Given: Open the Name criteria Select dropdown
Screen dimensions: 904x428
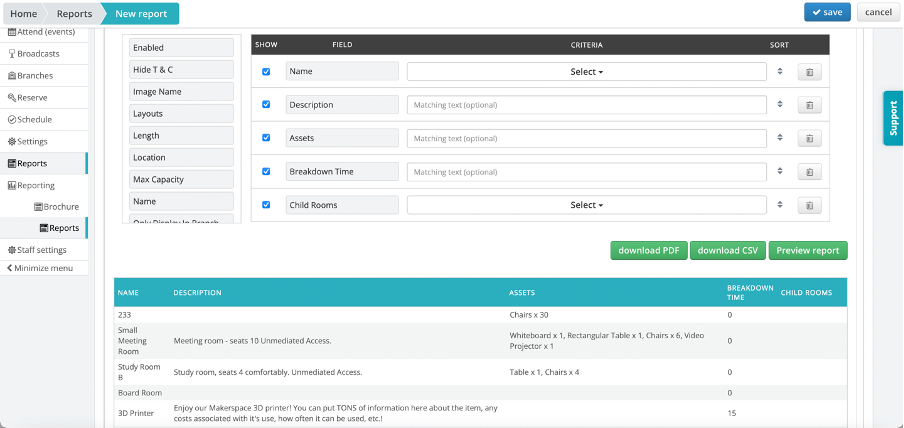Looking at the screenshot, I should point(586,72).
